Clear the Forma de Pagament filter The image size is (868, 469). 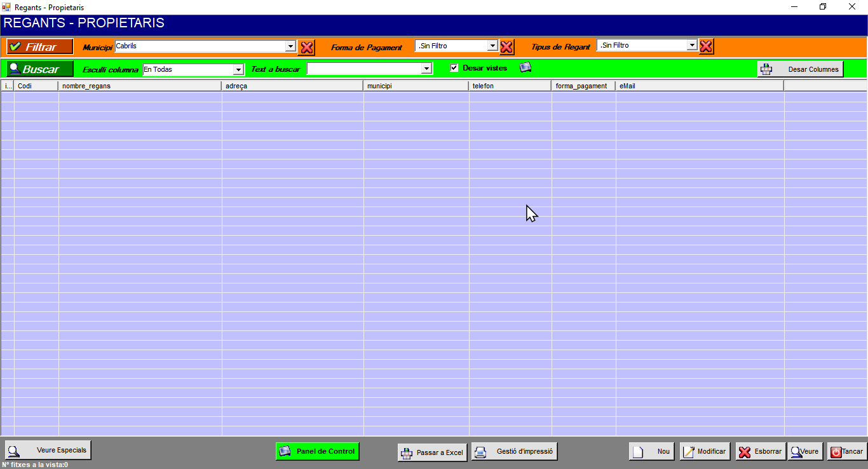(x=506, y=47)
